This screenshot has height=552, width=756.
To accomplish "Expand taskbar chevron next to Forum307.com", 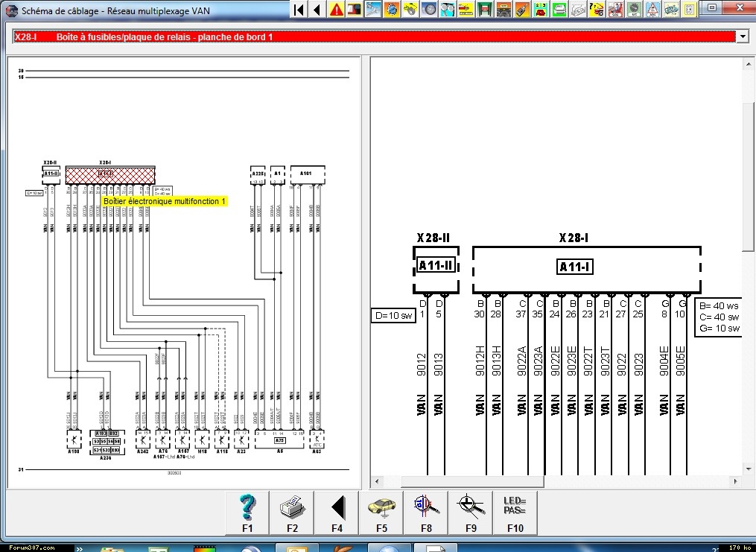I will 79,548.
